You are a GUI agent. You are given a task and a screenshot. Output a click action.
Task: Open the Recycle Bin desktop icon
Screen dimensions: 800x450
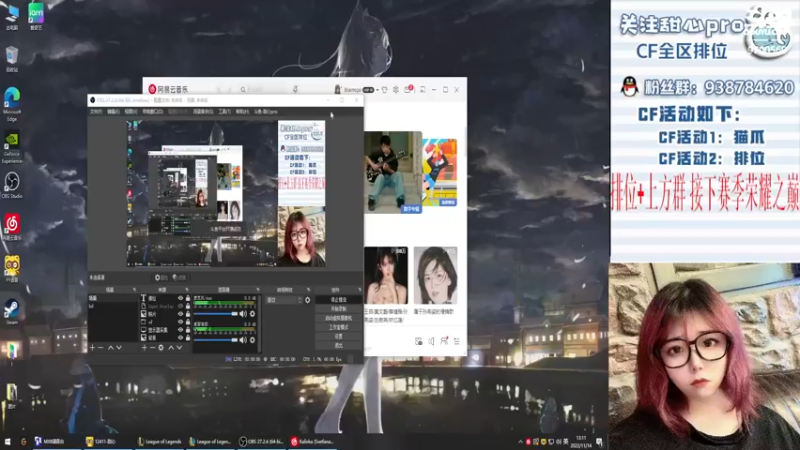(x=12, y=59)
